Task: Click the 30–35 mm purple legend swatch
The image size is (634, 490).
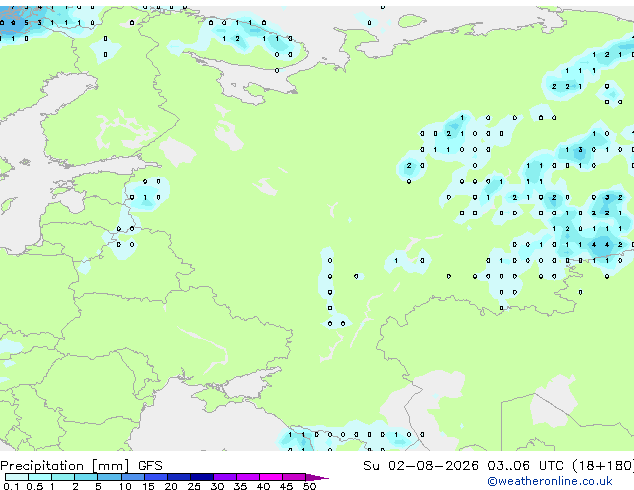Action: [225, 477]
